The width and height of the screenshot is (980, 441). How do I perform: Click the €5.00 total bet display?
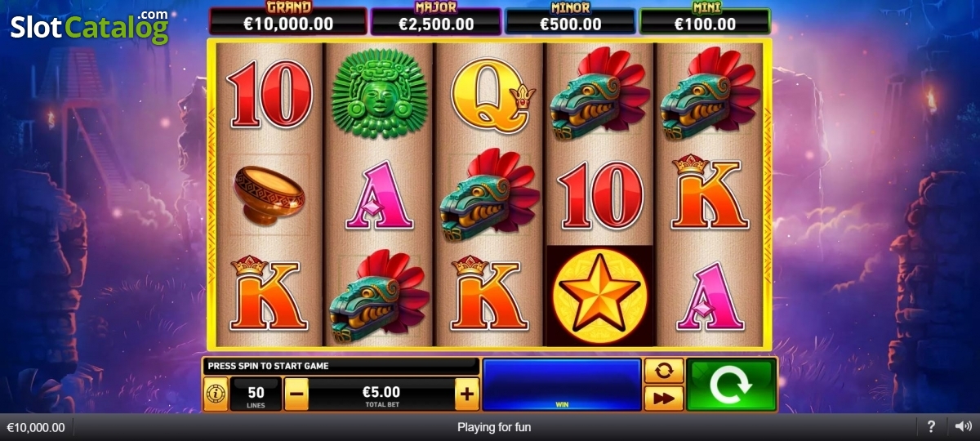(x=381, y=394)
